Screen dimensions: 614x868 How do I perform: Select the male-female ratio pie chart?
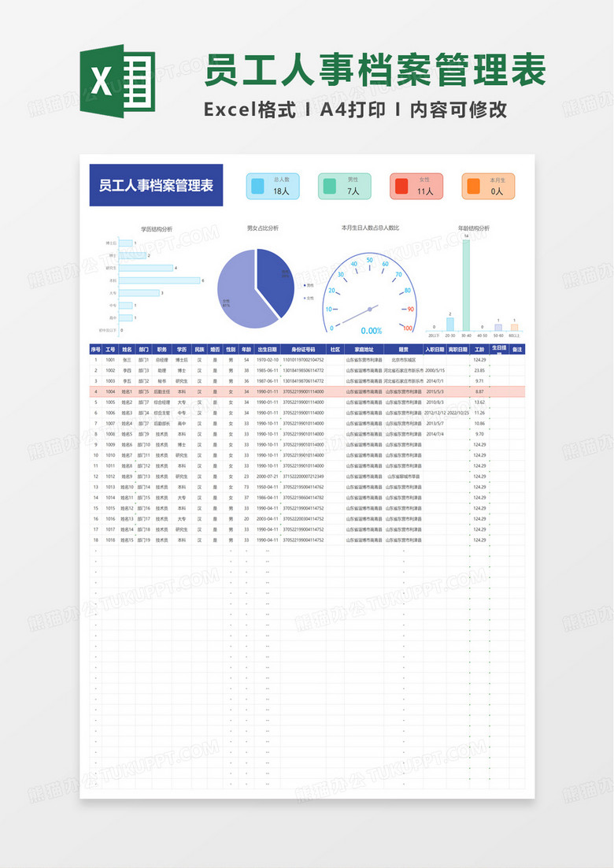coord(256,288)
